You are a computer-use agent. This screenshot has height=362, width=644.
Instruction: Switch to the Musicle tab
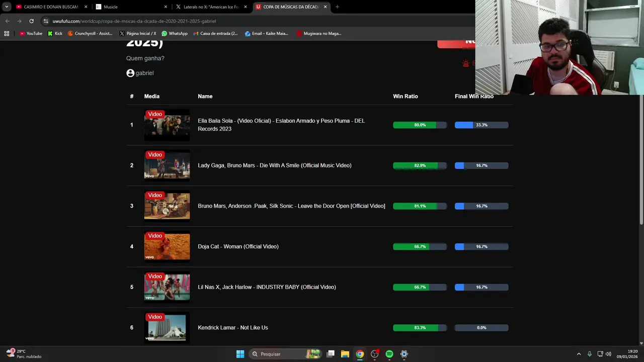click(132, 7)
